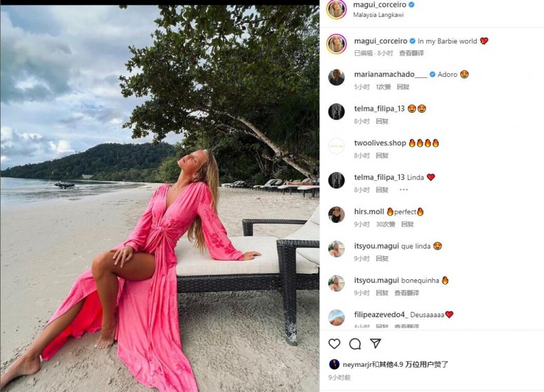Open itsyou.magui username on que linda
This screenshot has width=544, height=392.
tap(377, 246)
